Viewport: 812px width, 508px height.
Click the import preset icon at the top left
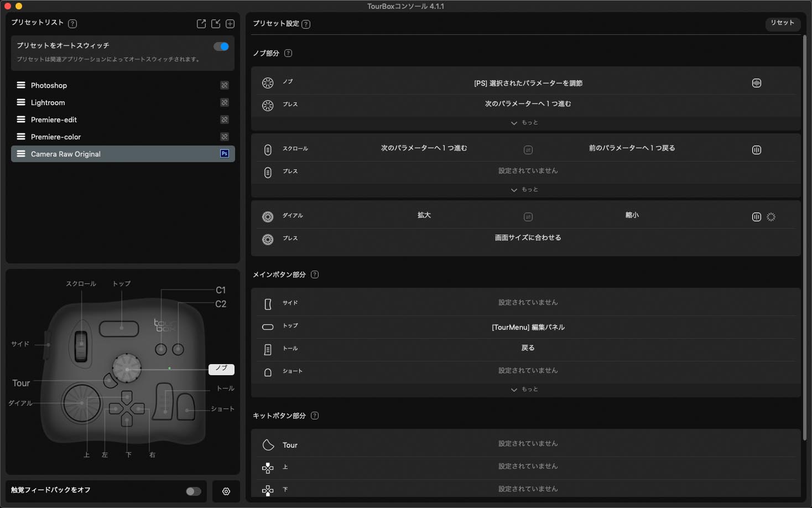tap(216, 24)
